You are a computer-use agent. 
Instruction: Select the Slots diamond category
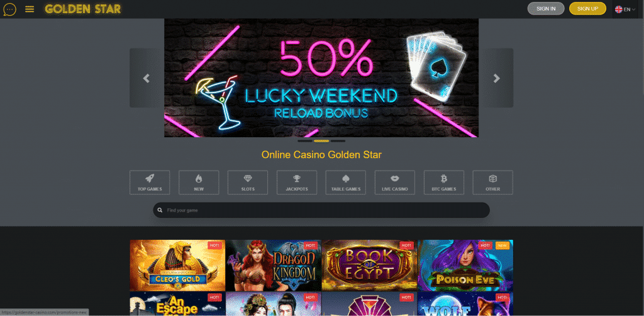coord(248,183)
